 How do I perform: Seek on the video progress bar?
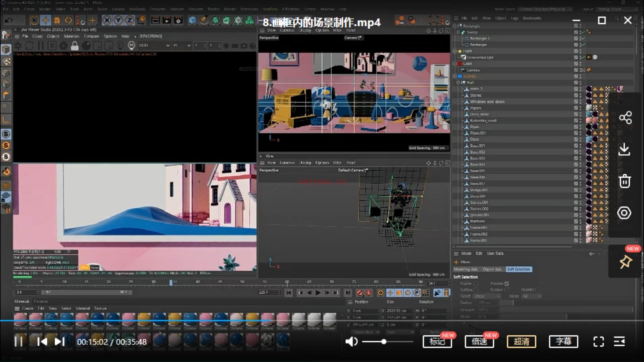(x=322, y=320)
